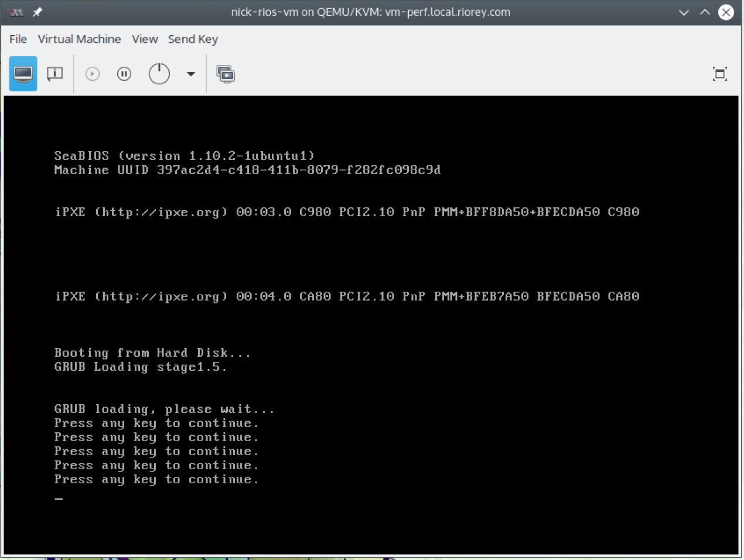Click the 'Booting from Hard Disk...' console line

pyautogui.click(x=152, y=353)
